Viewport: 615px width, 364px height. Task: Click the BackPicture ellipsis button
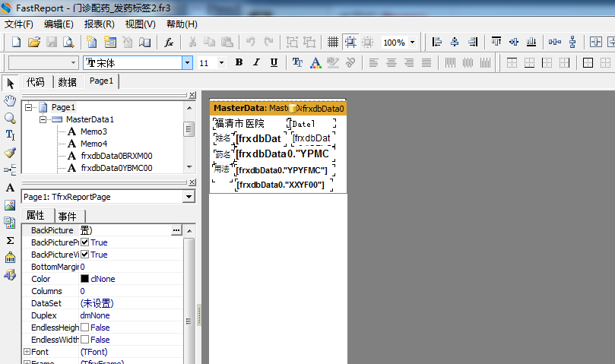(x=176, y=230)
